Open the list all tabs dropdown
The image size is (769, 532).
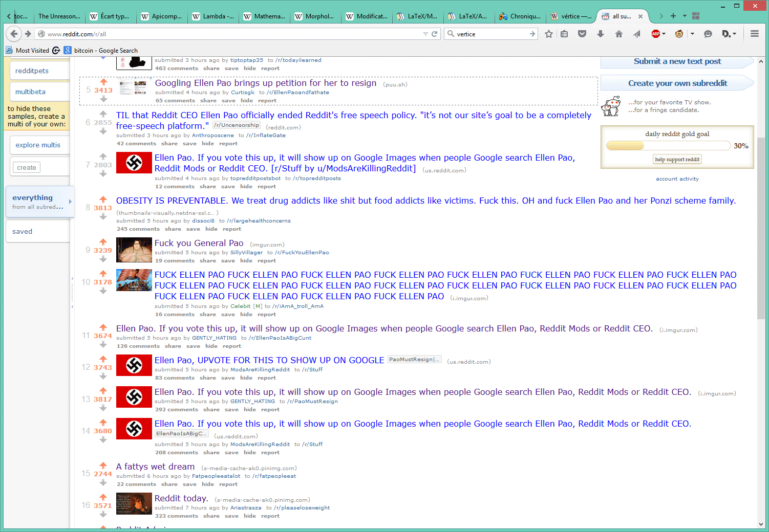click(685, 16)
